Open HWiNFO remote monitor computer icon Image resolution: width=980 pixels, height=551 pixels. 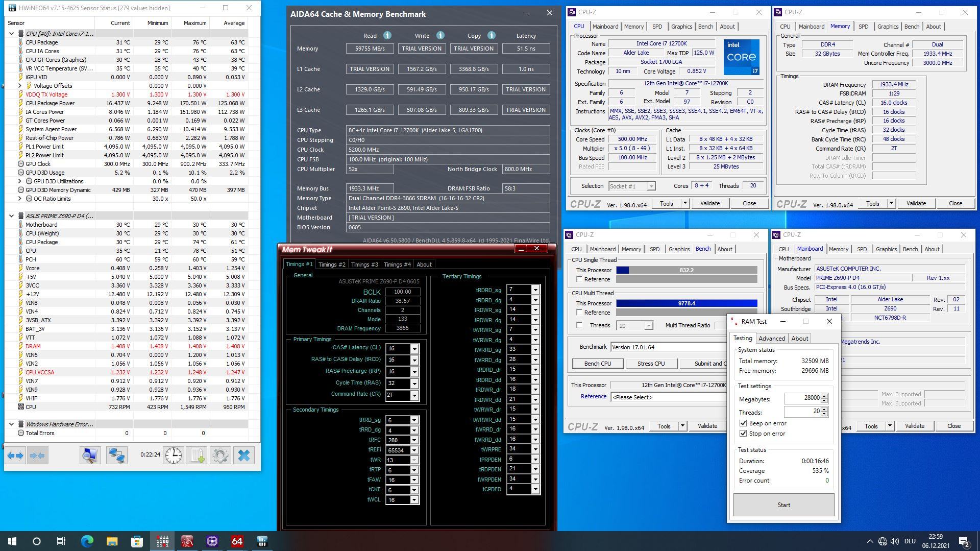(x=90, y=456)
